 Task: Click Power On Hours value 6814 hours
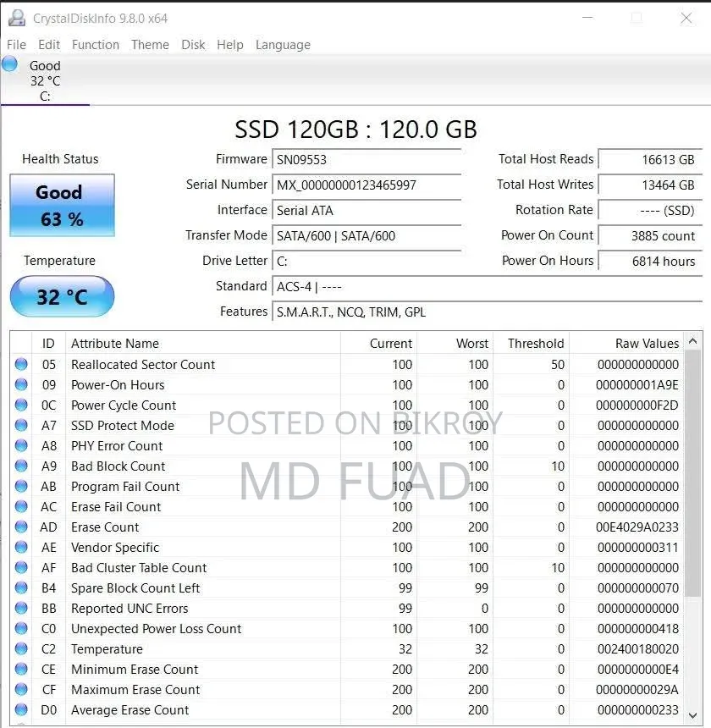click(x=650, y=262)
